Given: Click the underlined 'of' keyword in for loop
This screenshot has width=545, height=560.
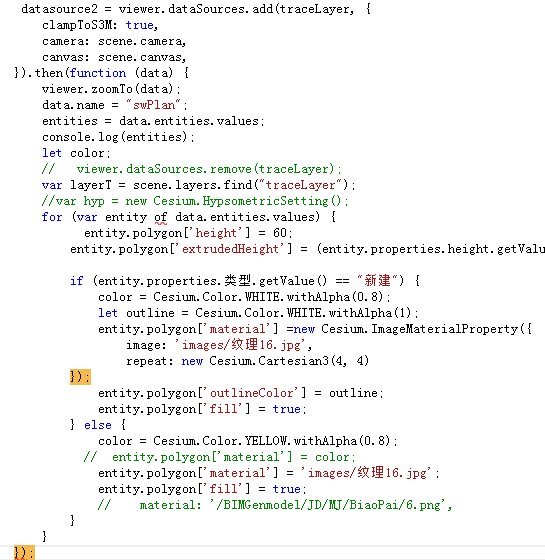Looking at the screenshot, I should [161, 217].
